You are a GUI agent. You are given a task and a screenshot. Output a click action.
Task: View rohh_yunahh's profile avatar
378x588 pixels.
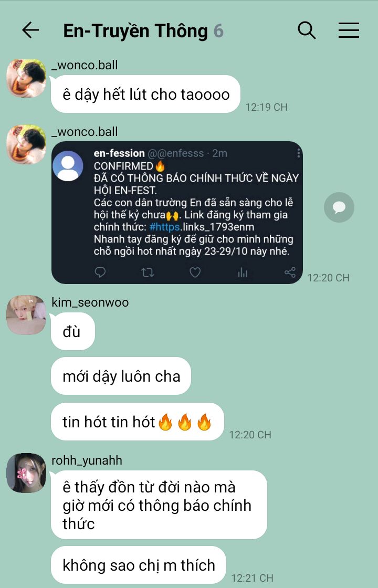(x=26, y=473)
